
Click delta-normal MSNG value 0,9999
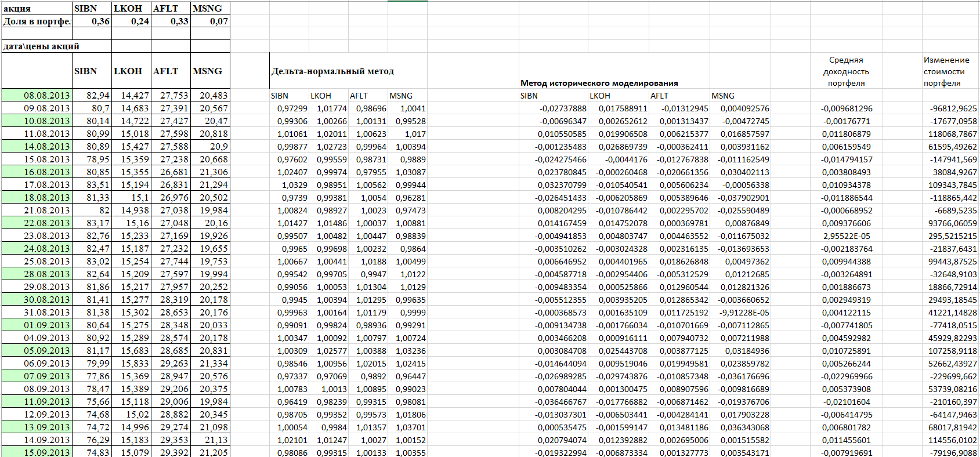[407, 313]
